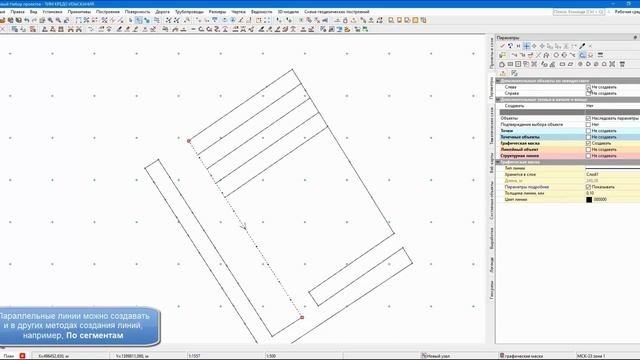The height and width of the screenshot is (360, 640).
Task: Collapse the Графическая маска section header
Action: [x=498, y=162]
